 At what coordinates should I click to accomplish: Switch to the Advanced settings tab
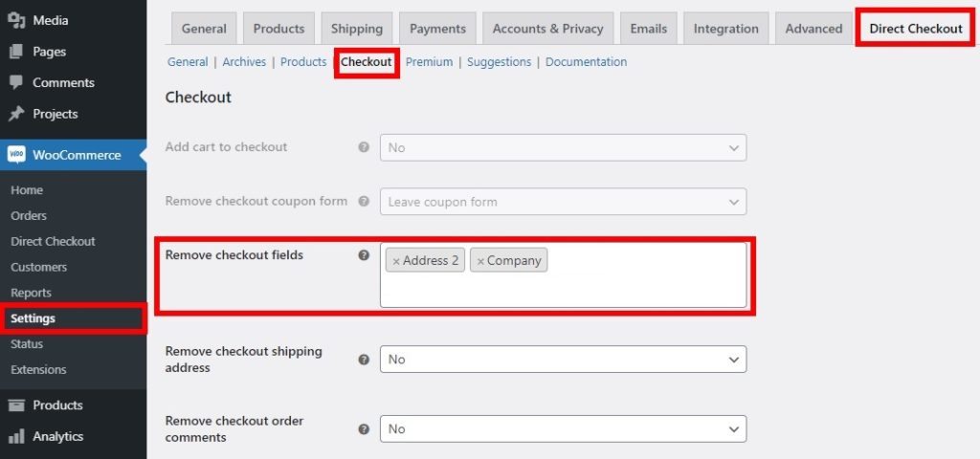813,29
